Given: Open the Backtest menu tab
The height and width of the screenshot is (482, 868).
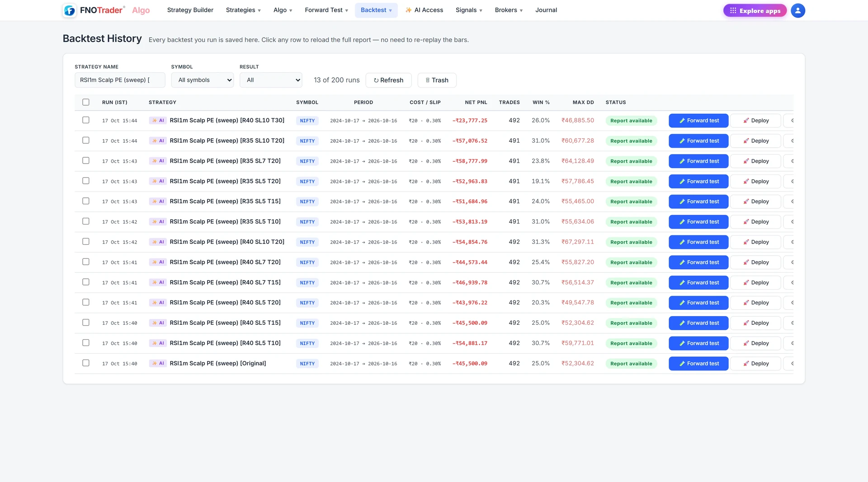Looking at the screenshot, I should point(376,10).
